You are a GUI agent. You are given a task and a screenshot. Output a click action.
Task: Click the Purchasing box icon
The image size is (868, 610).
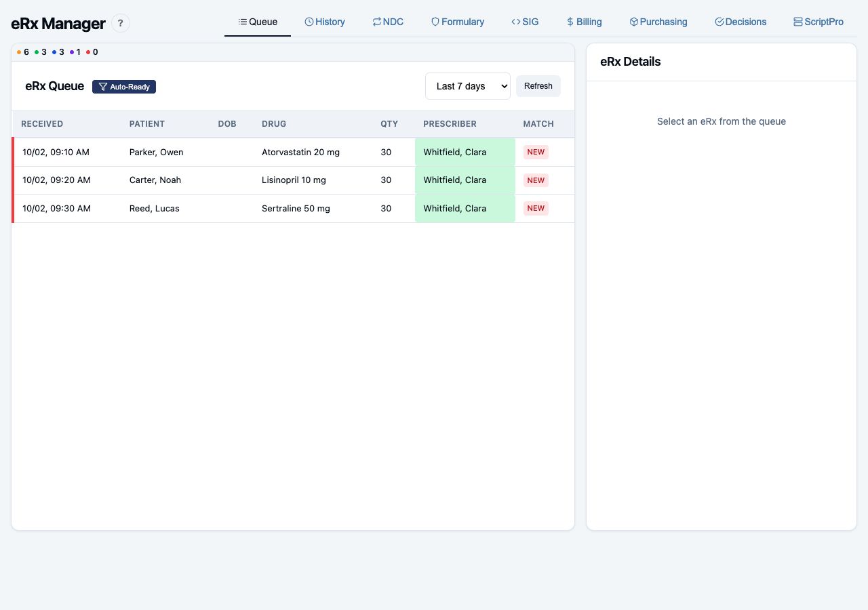634,22
